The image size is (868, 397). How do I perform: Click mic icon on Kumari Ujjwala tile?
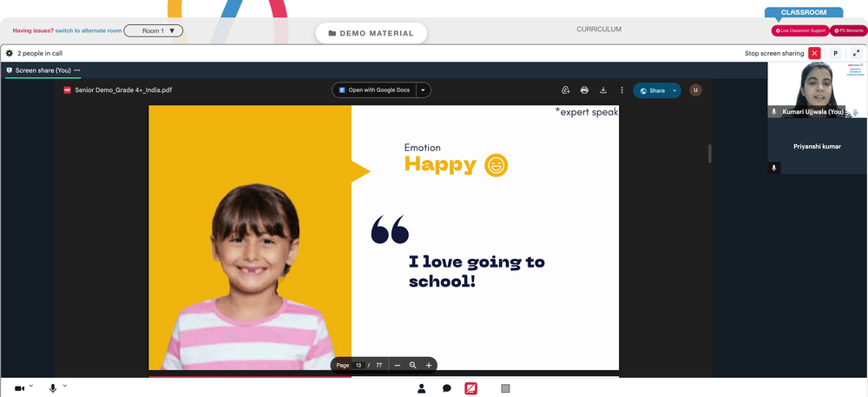(774, 112)
